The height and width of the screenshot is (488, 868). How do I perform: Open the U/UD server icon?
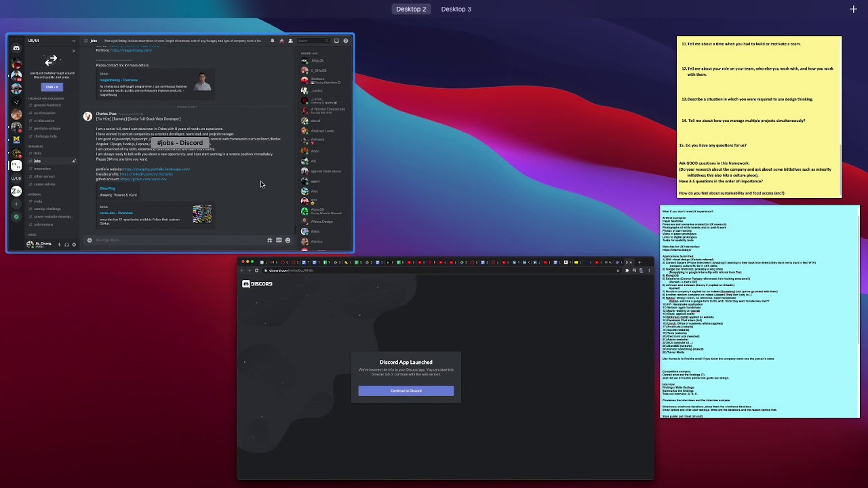16,178
